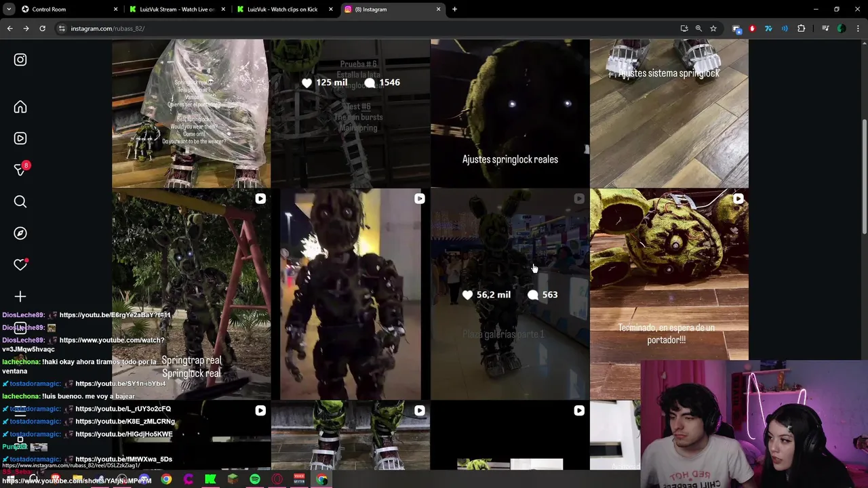
Task: Click chat link youtu.be/L_rUY3o2cFQ
Action: (x=123, y=409)
